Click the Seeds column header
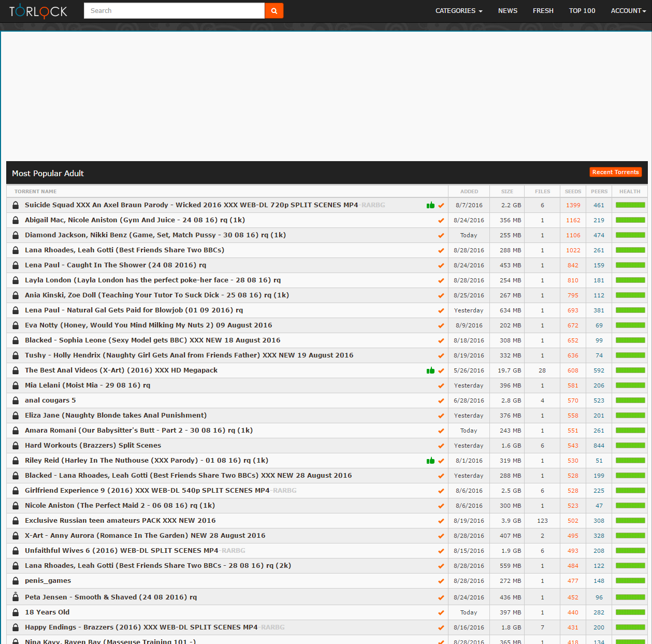Viewport: 652px width, 644px height. click(x=573, y=192)
